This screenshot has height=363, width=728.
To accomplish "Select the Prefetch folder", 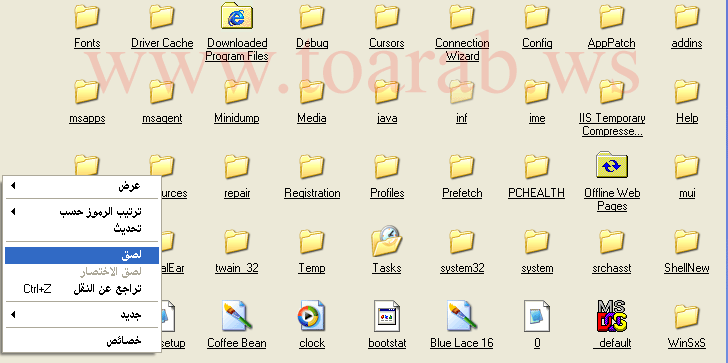I will tap(462, 176).
